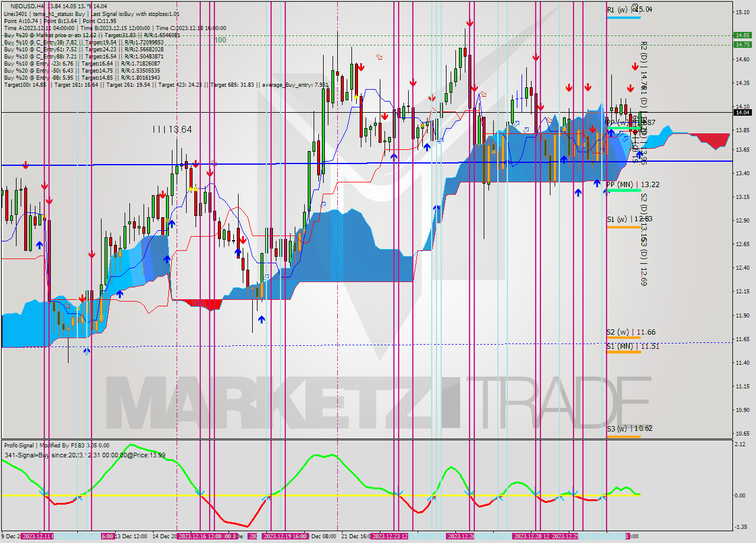
Task: Click the '2023.12.19 16:00' magenta time marker
Action: [285, 537]
